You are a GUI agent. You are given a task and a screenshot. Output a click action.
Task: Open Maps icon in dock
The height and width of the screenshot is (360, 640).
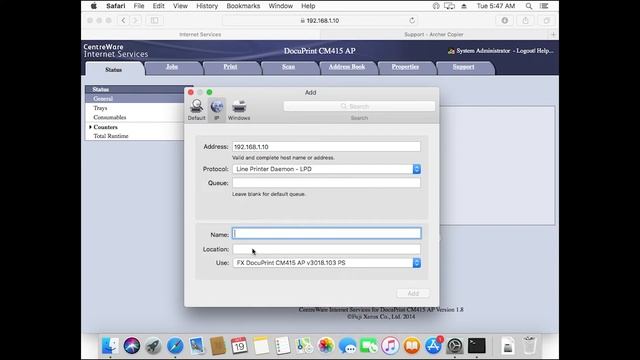coord(304,346)
